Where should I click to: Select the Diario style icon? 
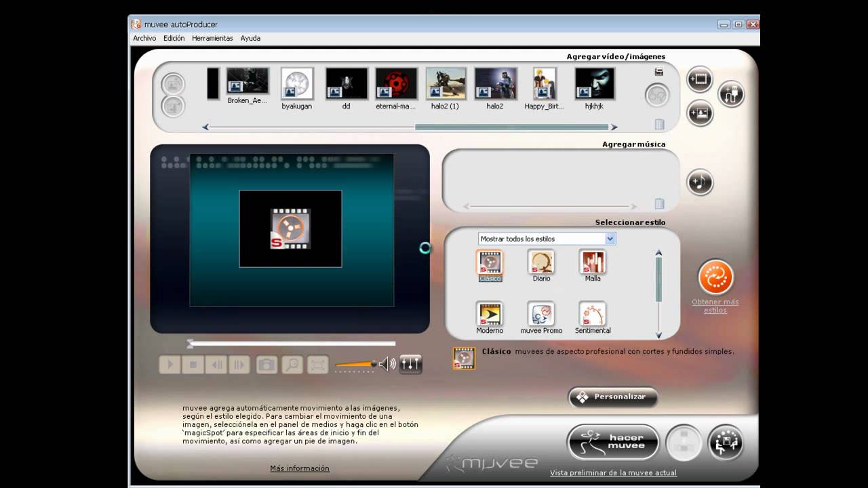541,262
